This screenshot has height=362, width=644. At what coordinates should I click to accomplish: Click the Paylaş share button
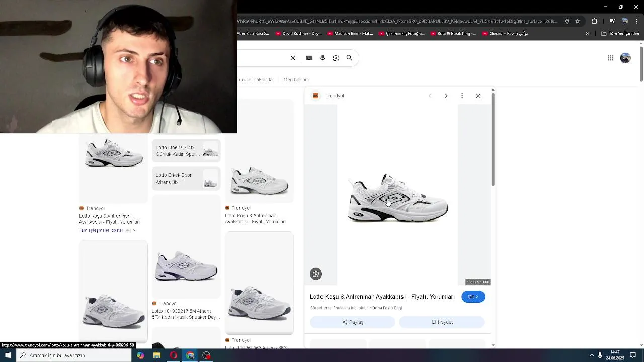(352, 322)
